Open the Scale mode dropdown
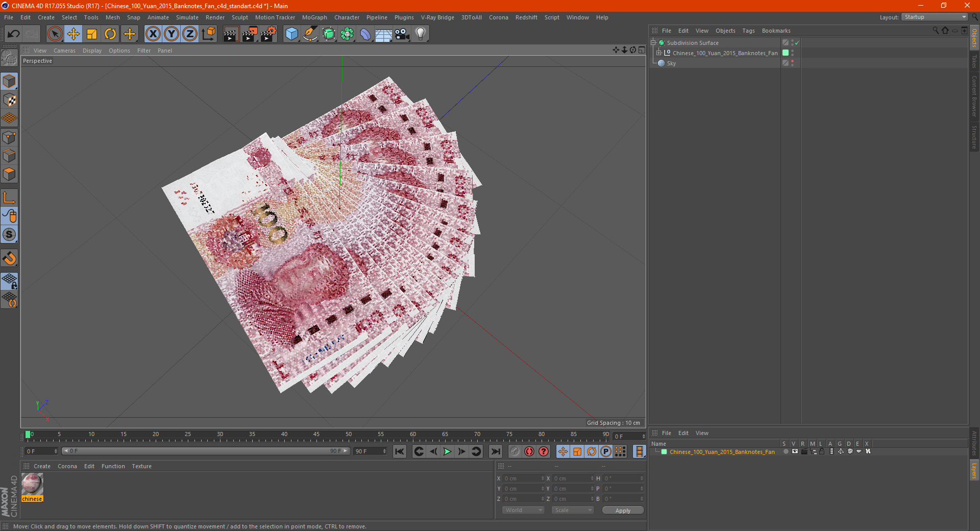Screen dimensions: 980x531 click(x=573, y=510)
